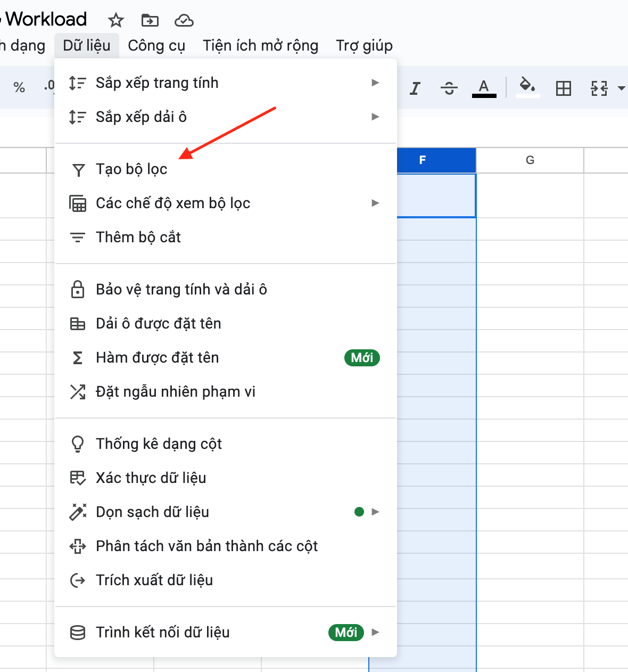This screenshot has width=628, height=672.
Task: Click Bảo vệ trang tính và dải ô
Action: pyautogui.click(x=181, y=289)
